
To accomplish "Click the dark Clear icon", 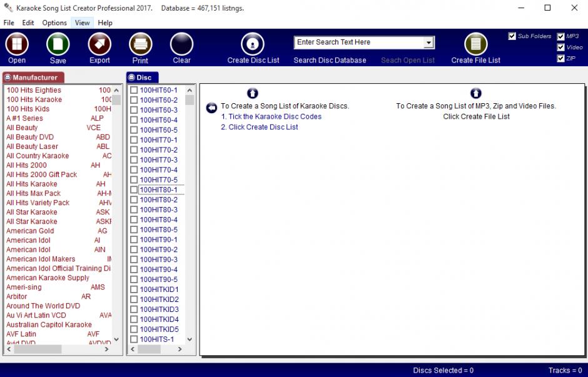I will (x=181, y=44).
